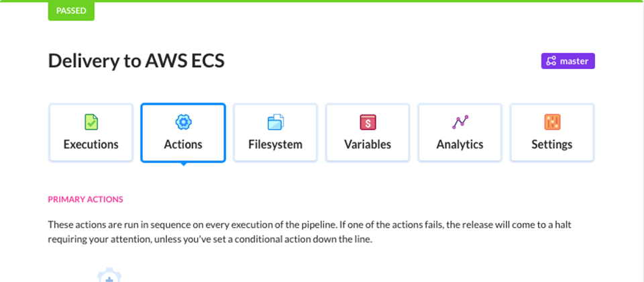Click the purple line-graph Analytics icon
The width and height of the screenshot is (644, 282).
coord(460,122)
